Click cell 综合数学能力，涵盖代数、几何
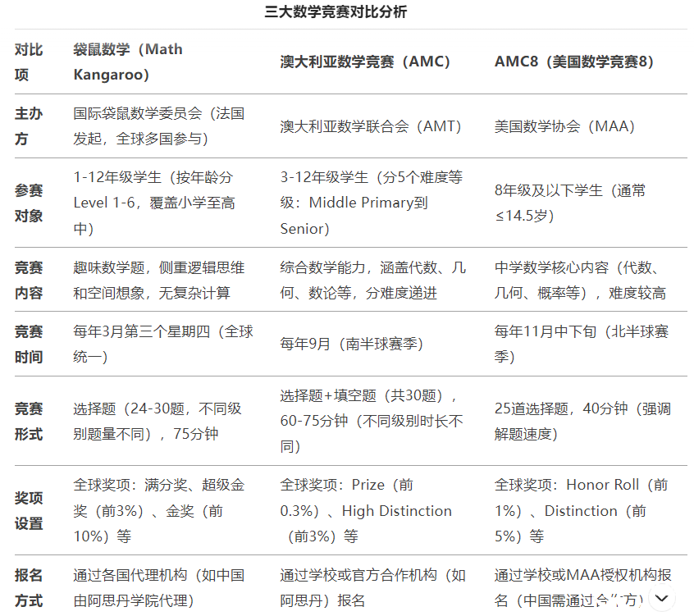The width and height of the screenshot is (694, 616). pyautogui.click(x=372, y=281)
